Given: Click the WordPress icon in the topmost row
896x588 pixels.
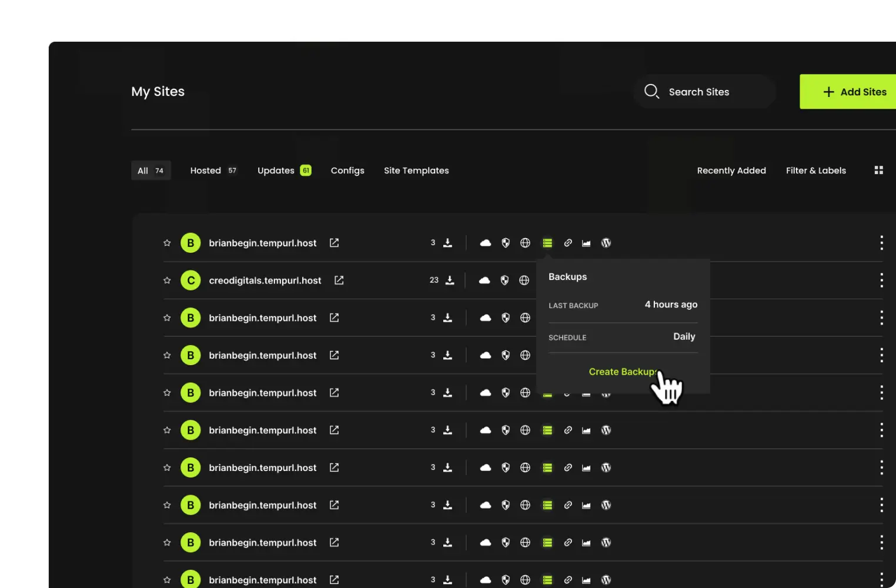Looking at the screenshot, I should pyautogui.click(x=606, y=243).
